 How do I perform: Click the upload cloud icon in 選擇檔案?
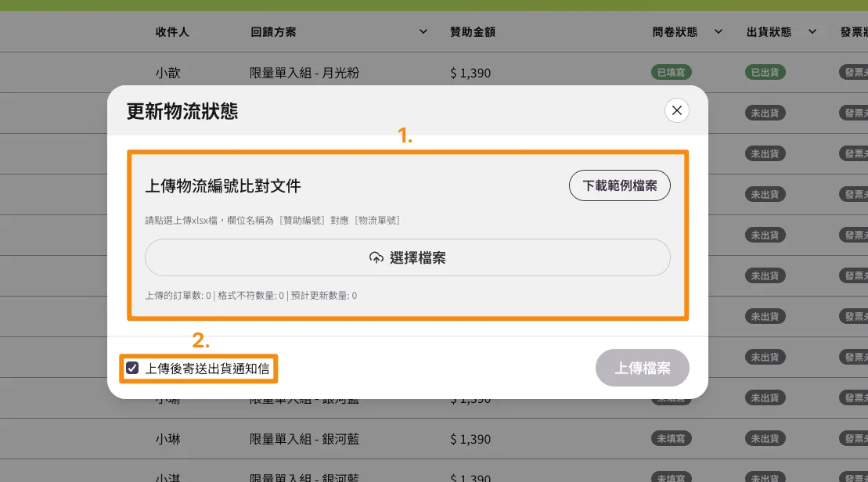coord(376,257)
